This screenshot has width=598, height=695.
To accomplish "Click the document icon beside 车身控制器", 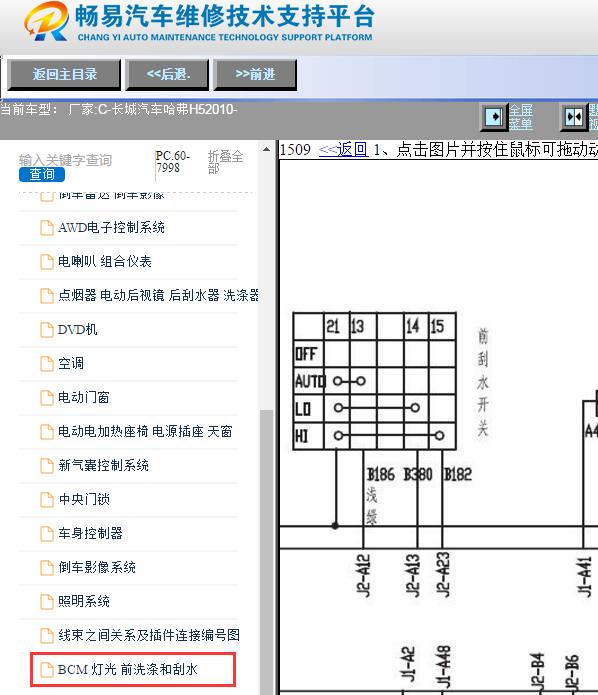I will click(47, 533).
